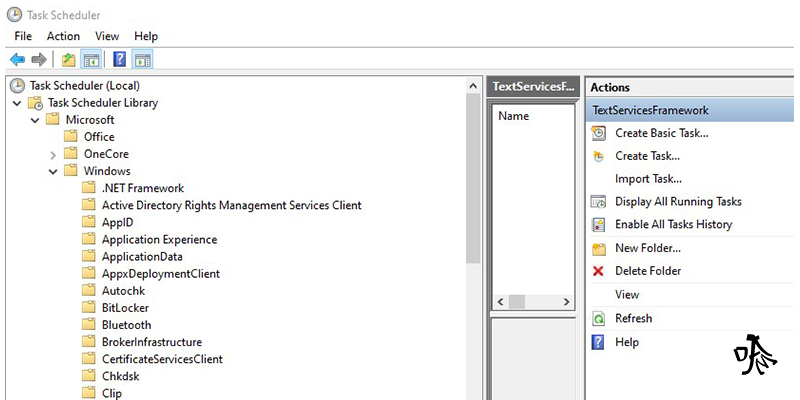Click Refresh in Actions pane
Image resolution: width=800 pixels, height=400 pixels.
(x=634, y=318)
